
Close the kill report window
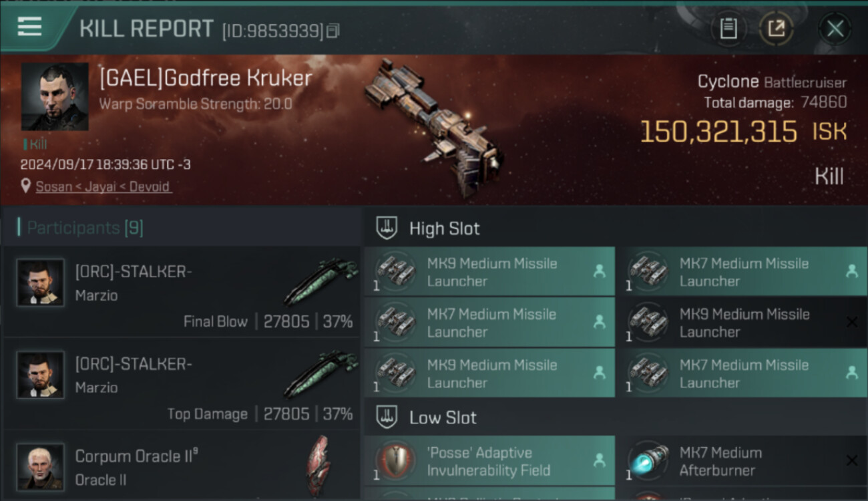835,29
